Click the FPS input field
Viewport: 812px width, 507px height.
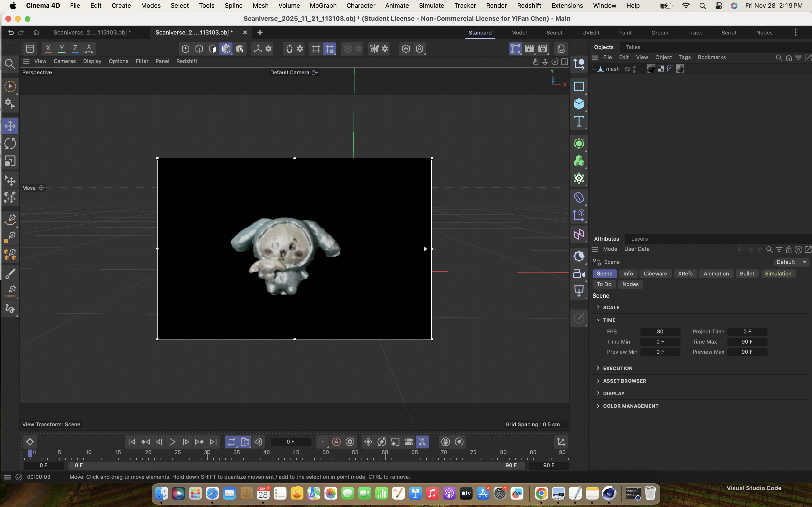(x=660, y=332)
